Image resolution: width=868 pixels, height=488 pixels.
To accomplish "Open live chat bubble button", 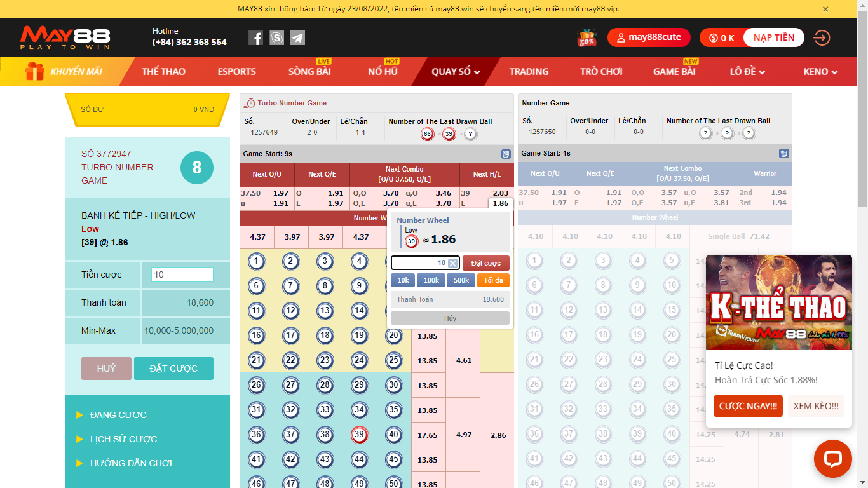I will point(832,459).
